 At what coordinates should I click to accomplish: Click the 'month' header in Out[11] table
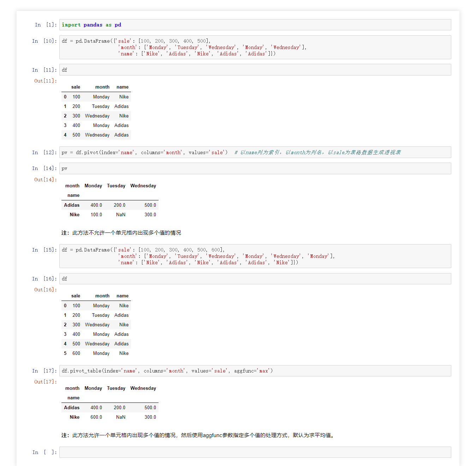[x=102, y=87]
